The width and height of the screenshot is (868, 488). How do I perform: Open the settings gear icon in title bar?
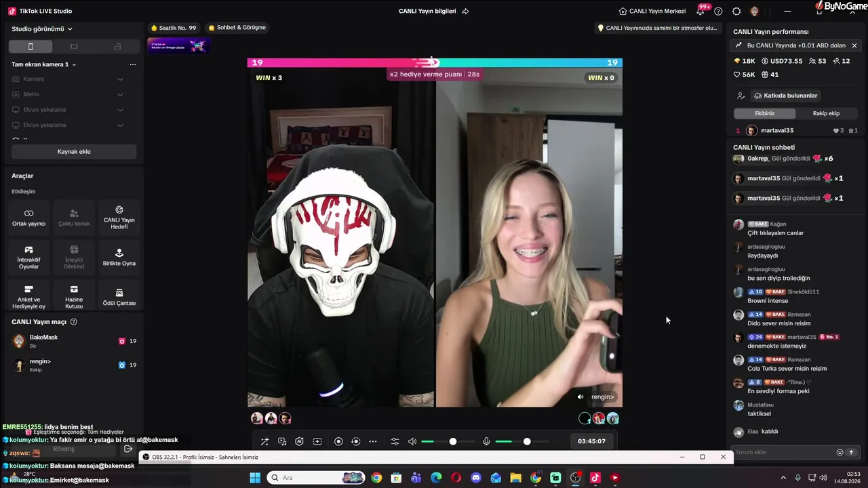[736, 11]
